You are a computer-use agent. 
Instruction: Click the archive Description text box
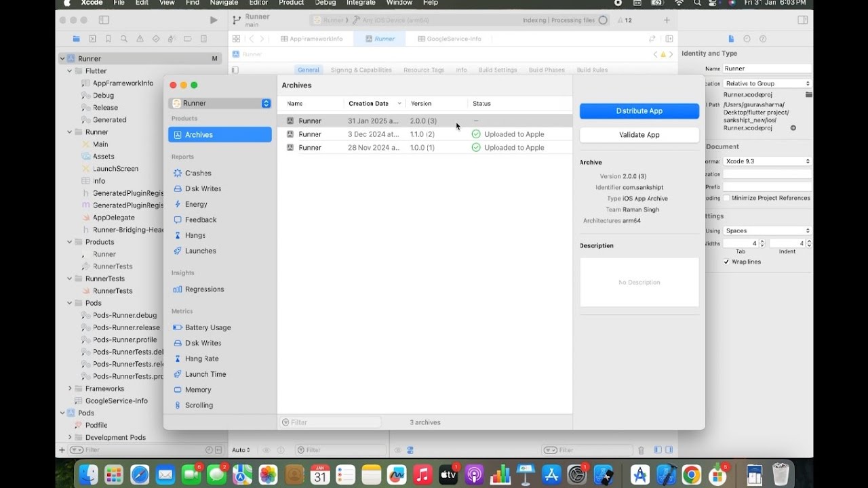point(639,282)
